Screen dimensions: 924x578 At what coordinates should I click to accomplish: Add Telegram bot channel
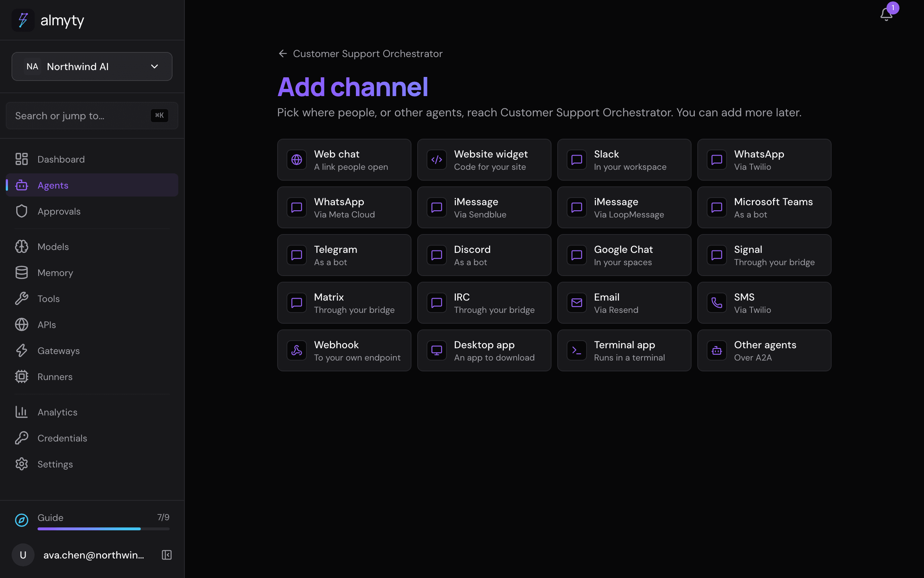click(x=344, y=255)
